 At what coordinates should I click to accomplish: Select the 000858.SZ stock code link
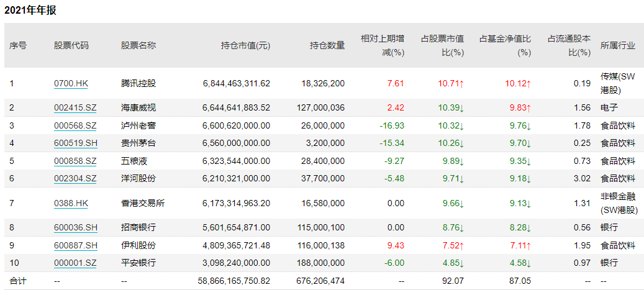pos(75,161)
